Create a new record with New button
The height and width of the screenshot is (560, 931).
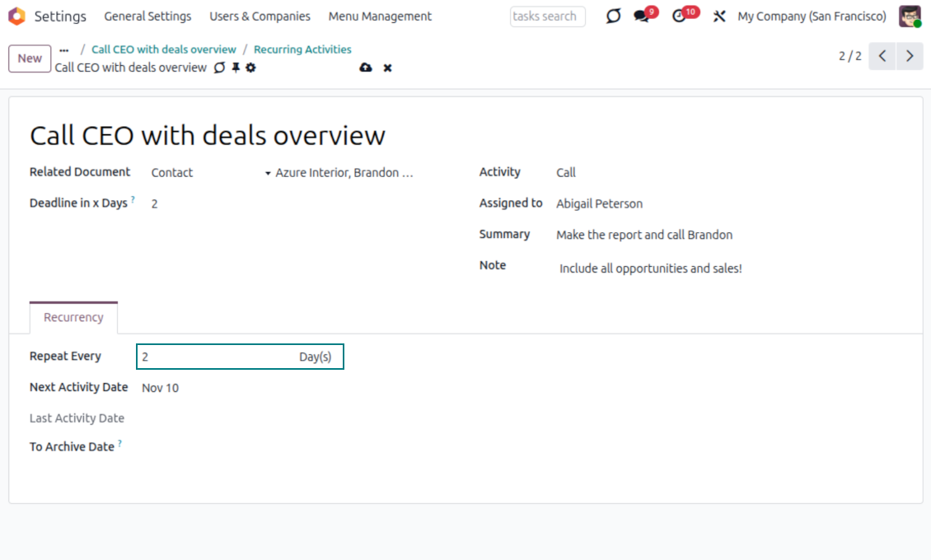30,58
